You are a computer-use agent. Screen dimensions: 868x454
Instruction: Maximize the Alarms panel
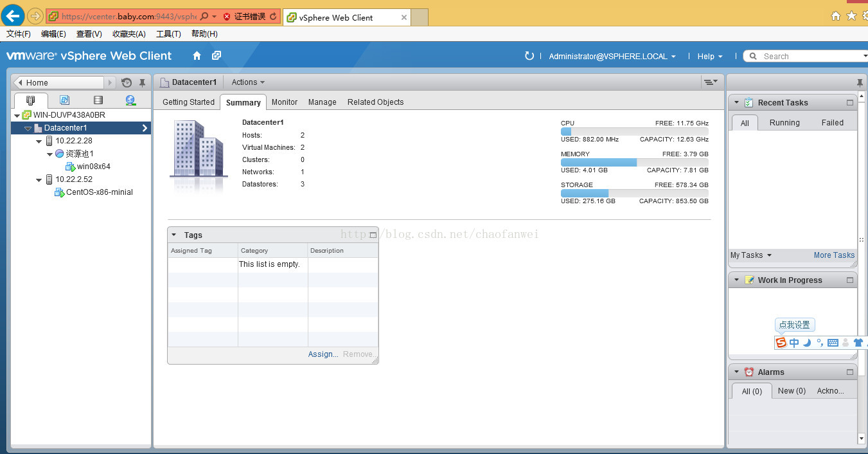click(850, 372)
